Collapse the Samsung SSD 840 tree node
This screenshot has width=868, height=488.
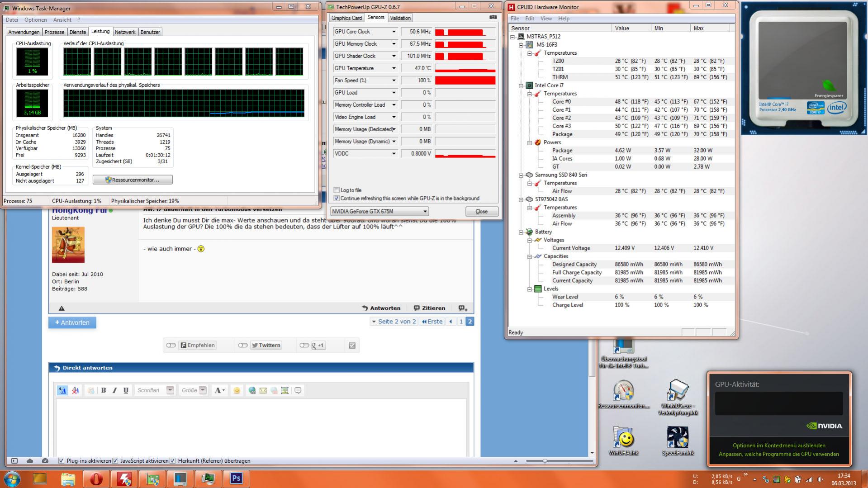pos(521,175)
